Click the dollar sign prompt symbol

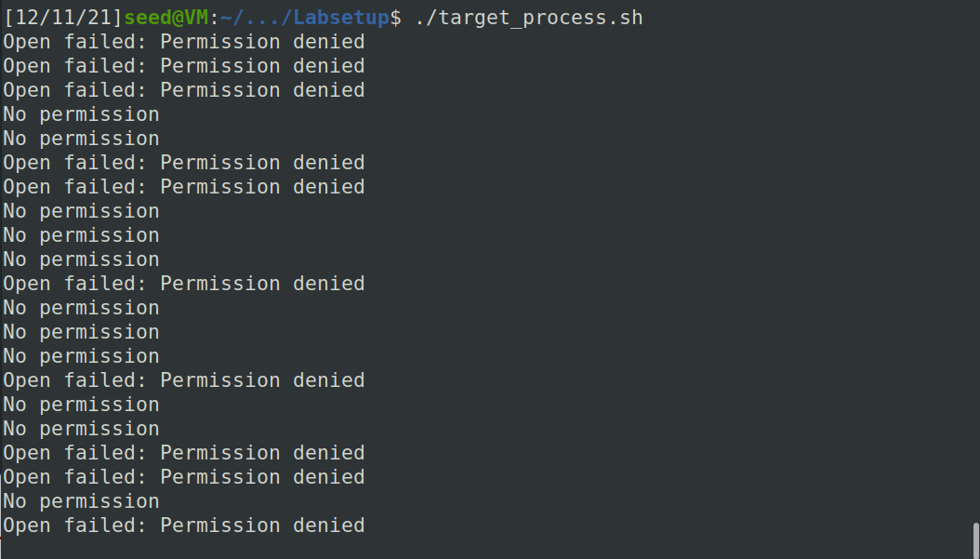(395, 18)
